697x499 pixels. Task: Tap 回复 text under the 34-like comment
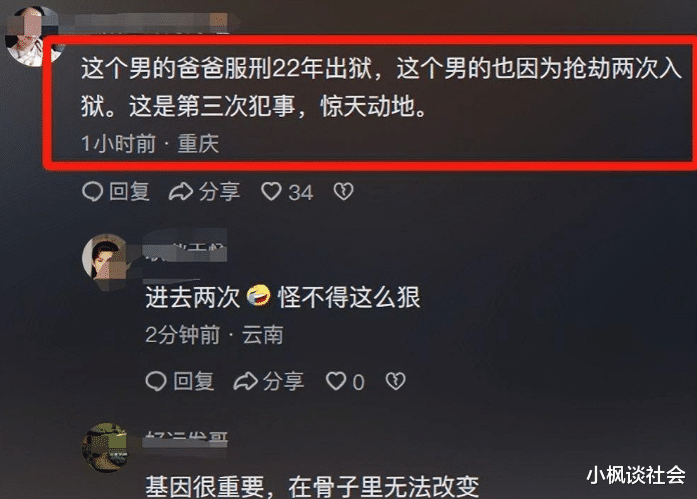[x=129, y=192]
